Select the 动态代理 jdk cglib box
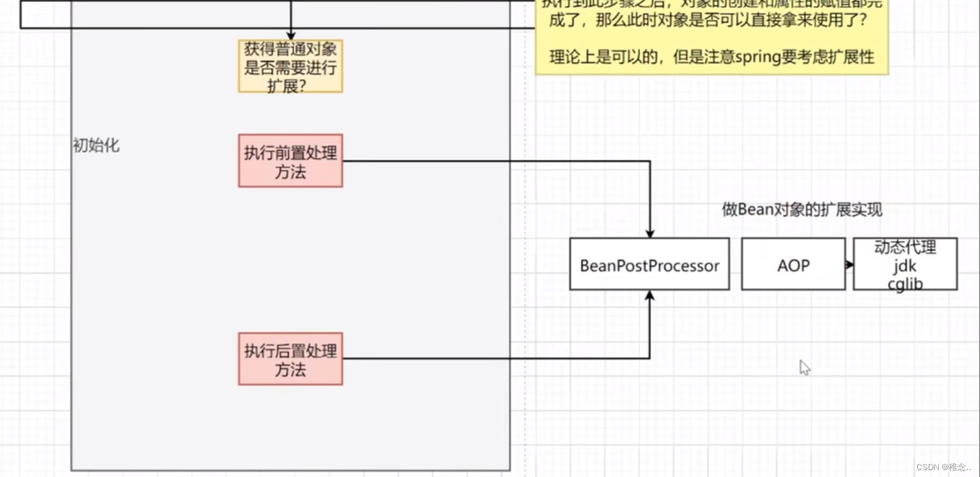The width and height of the screenshot is (980, 477). (x=905, y=264)
